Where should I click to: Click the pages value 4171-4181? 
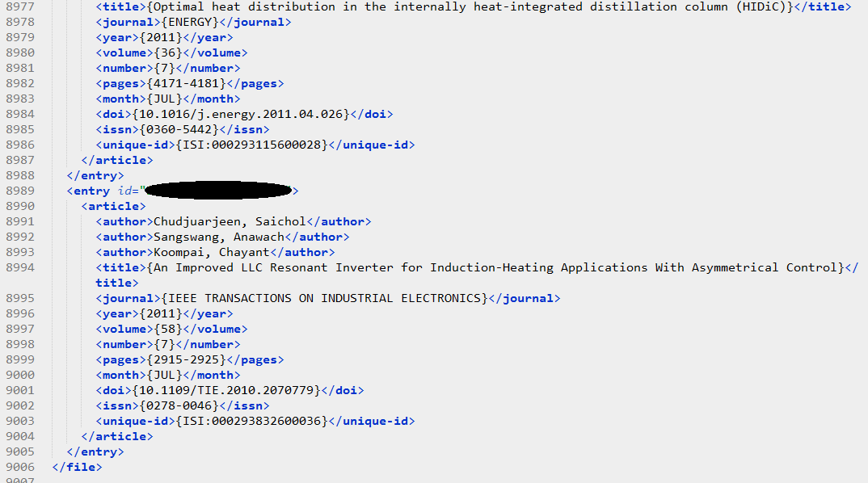pos(186,83)
